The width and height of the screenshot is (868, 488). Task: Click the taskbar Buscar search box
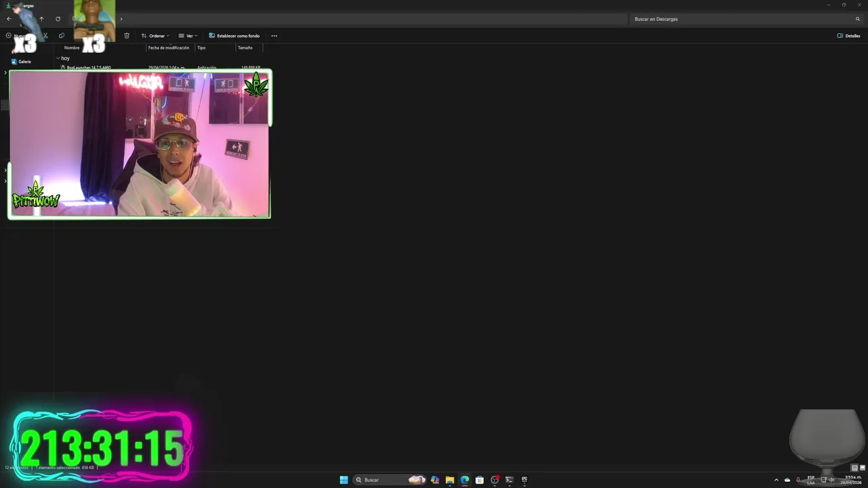pos(390,480)
